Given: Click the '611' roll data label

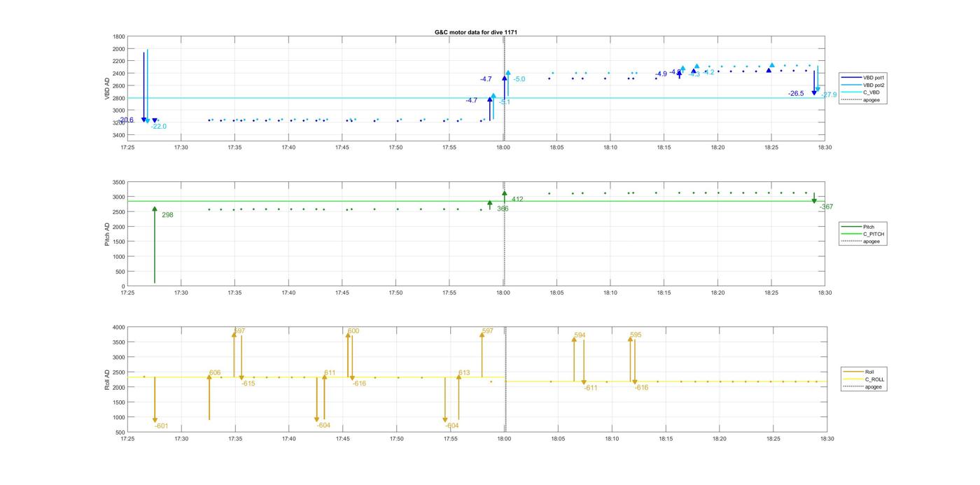Looking at the screenshot, I should (x=330, y=374).
